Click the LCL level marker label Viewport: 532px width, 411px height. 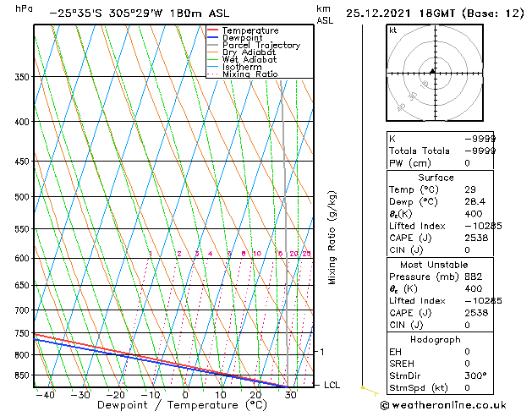(332, 386)
